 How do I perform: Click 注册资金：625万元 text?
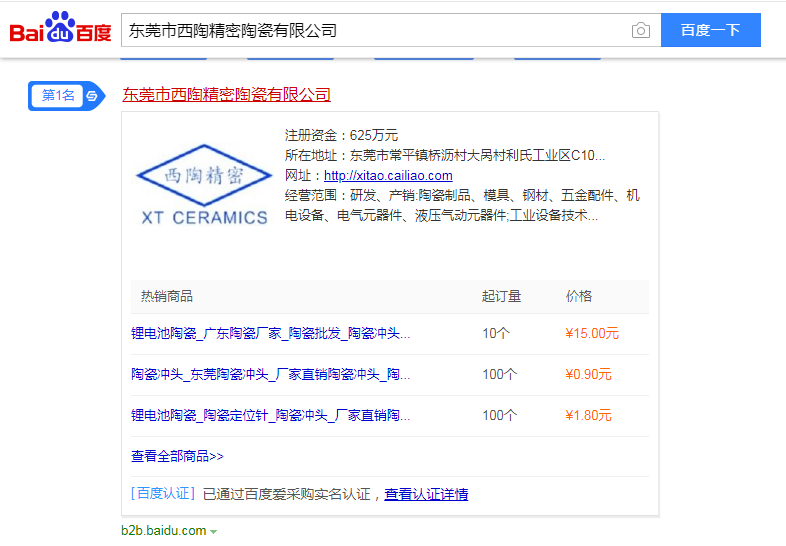[341, 135]
